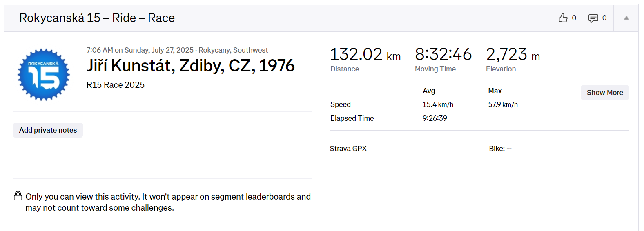The height and width of the screenshot is (231, 644).
Task: Click the Max speed 57.9 km/h value
Action: 503,104
